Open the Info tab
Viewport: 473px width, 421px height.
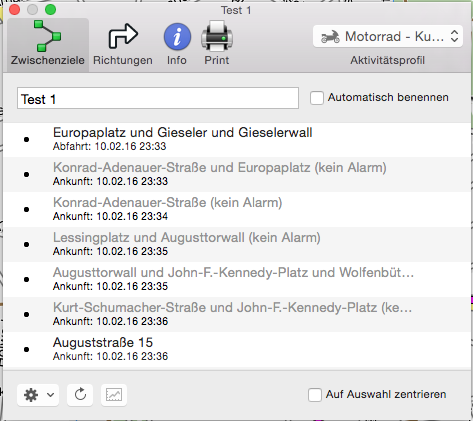177,44
